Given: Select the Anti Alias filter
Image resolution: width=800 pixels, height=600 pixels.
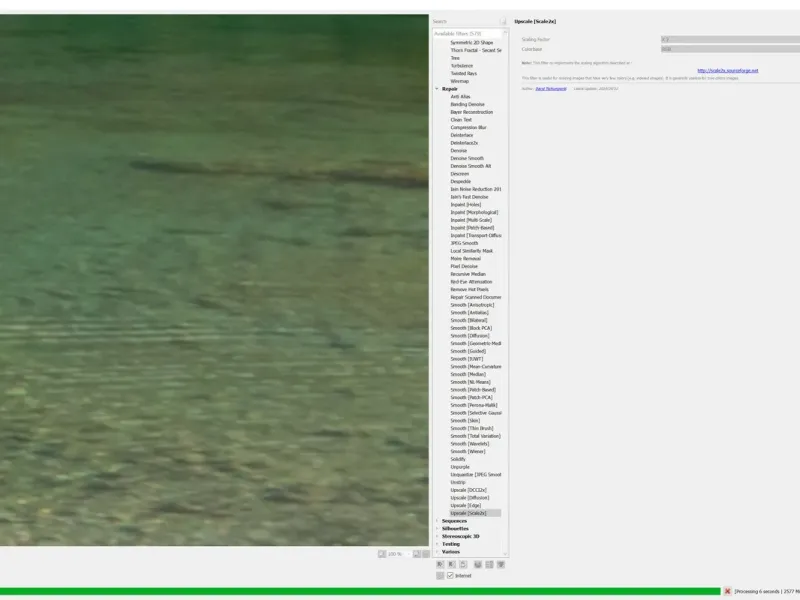Looking at the screenshot, I should tap(460, 96).
